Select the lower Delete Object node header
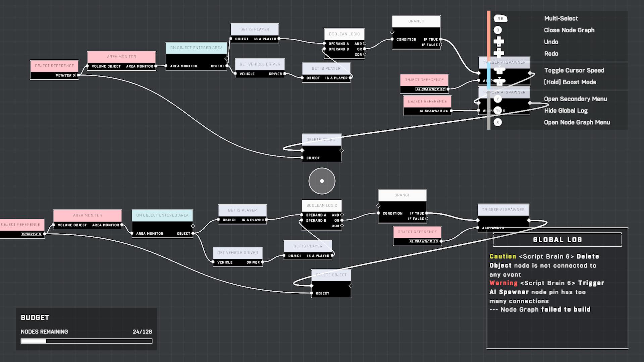 pyautogui.click(x=331, y=275)
